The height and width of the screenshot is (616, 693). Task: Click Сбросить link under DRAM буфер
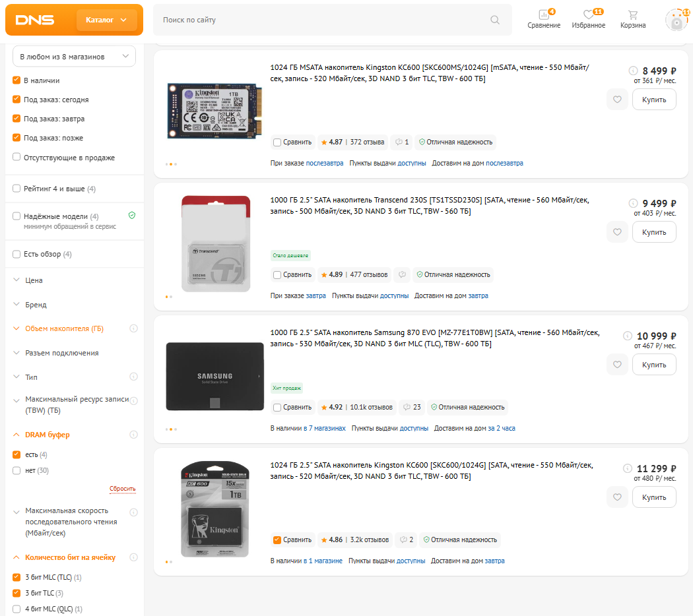click(122, 489)
